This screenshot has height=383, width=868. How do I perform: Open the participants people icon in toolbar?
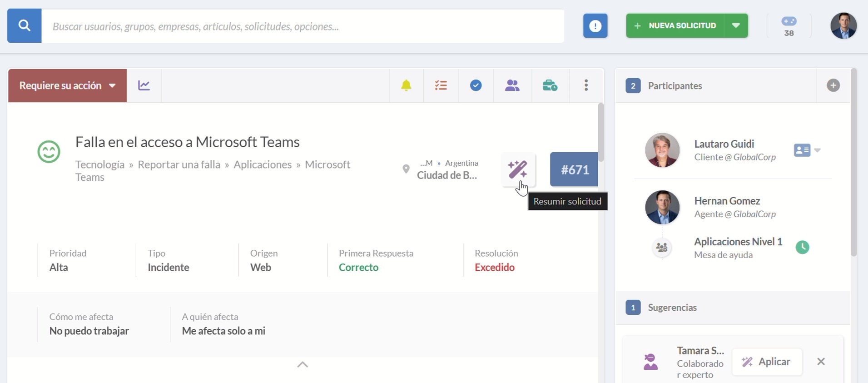pos(512,85)
